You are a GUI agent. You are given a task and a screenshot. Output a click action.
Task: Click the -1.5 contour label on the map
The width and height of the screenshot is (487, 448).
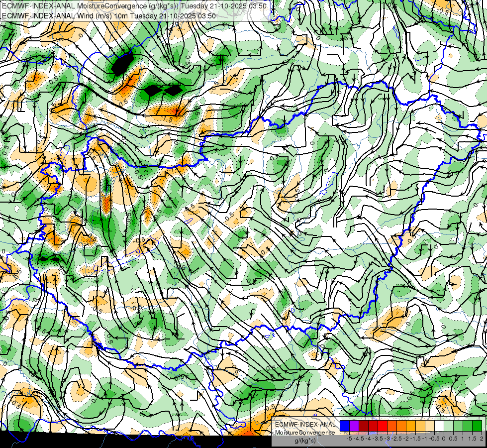click(167, 119)
